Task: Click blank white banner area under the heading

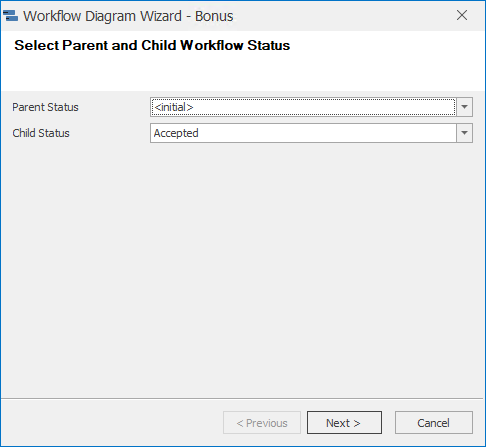Action: coord(243,73)
